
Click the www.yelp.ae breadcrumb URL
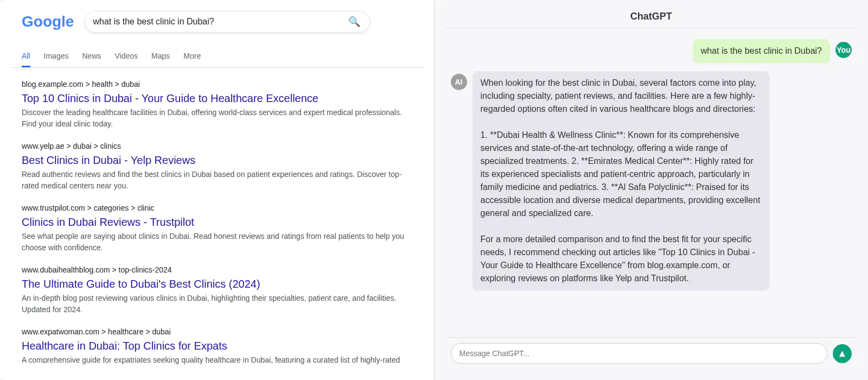click(71, 146)
